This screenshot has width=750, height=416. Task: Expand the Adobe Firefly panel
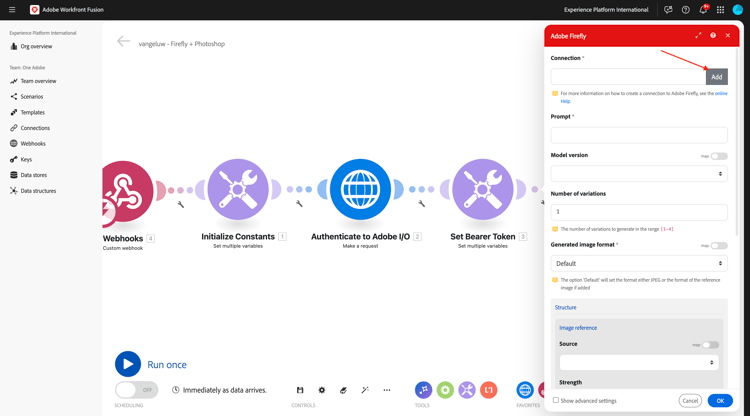[x=698, y=35]
